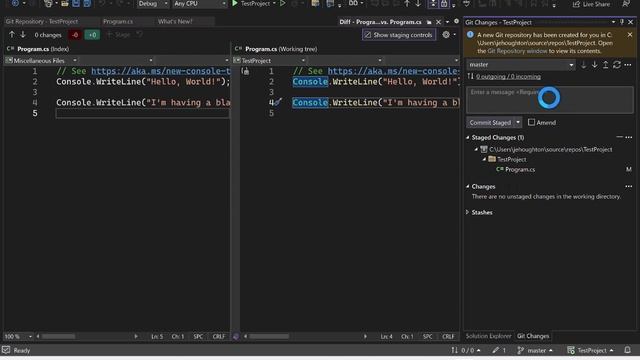Click Live Share button

(591, 4)
